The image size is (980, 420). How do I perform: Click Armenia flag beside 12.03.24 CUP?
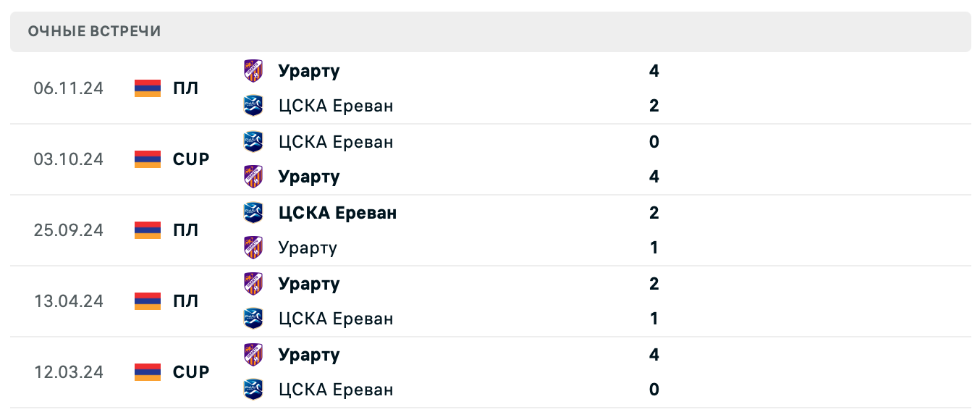click(148, 372)
